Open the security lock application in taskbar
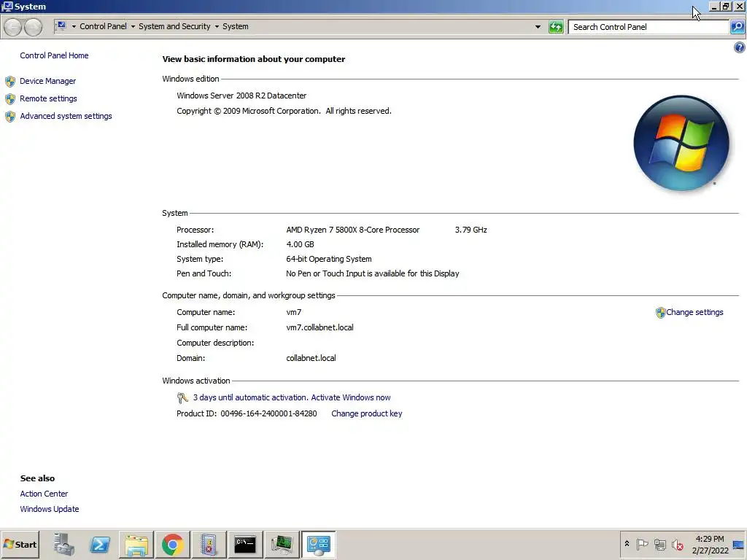 pos(209,544)
